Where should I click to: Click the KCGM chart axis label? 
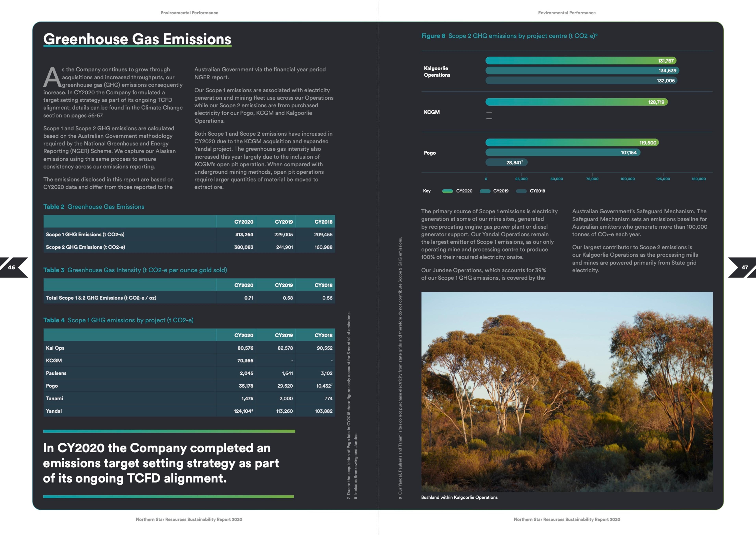click(431, 112)
